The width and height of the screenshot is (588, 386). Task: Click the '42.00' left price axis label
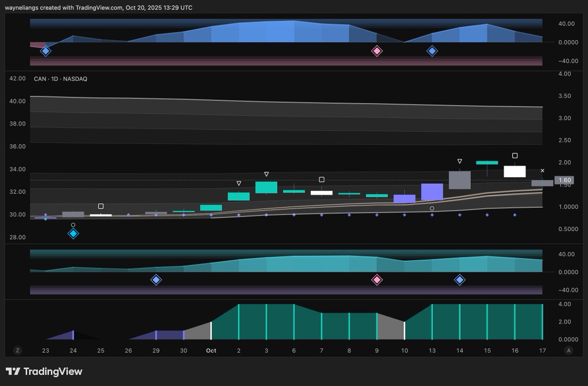[17, 78]
